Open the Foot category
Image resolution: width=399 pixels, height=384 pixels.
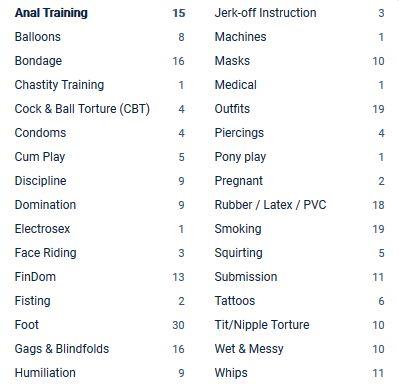(27, 325)
